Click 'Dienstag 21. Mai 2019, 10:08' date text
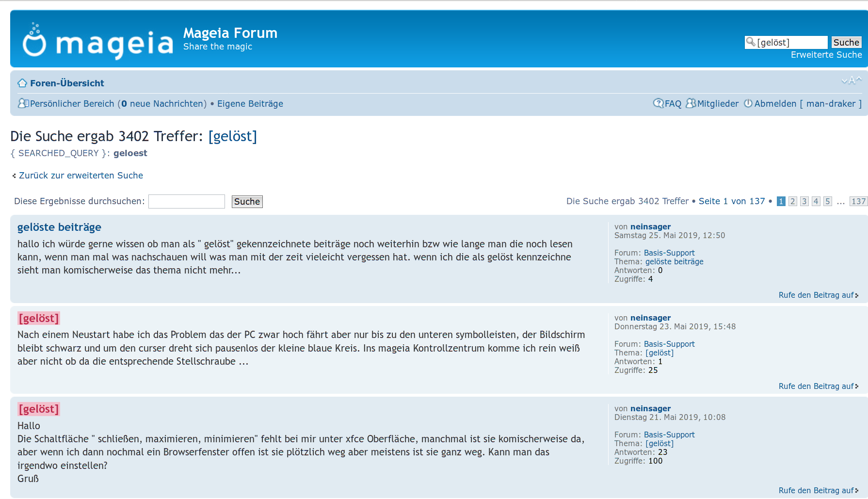 [x=670, y=418]
